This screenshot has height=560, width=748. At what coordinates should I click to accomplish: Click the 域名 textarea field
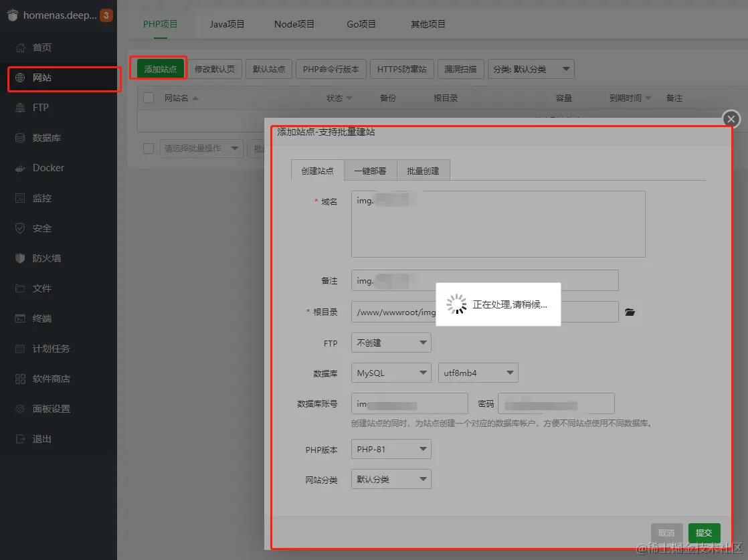click(498, 223)
